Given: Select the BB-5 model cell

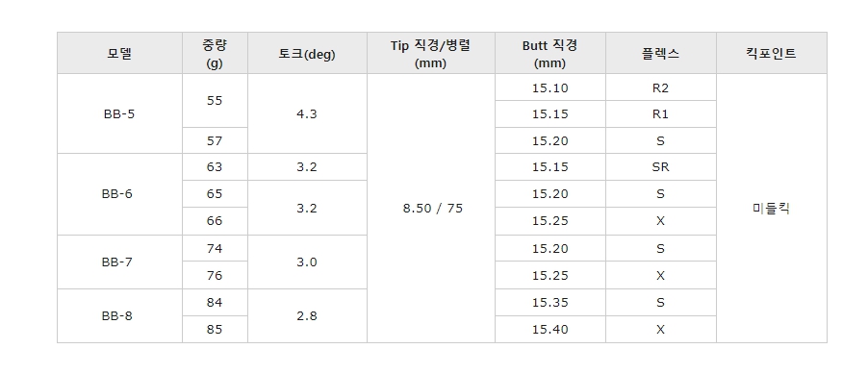Looking at the screenshot, I should click(119, 114).
